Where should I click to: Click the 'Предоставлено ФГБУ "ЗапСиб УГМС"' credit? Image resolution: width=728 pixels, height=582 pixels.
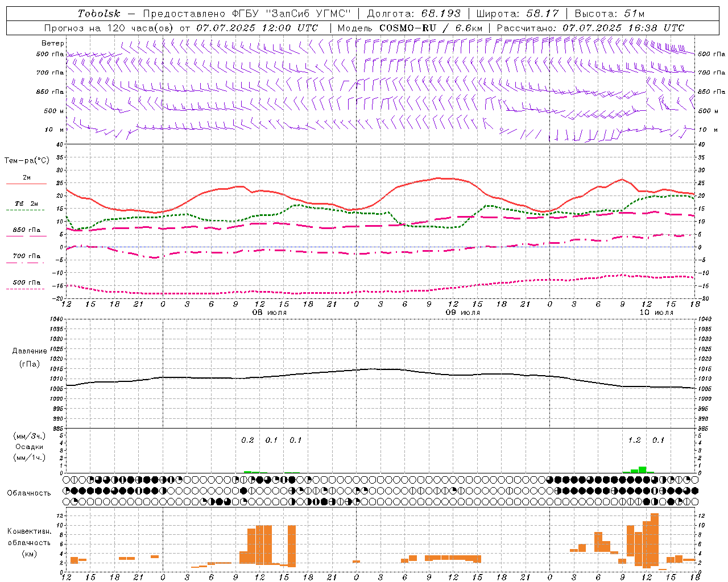(247, 14)
